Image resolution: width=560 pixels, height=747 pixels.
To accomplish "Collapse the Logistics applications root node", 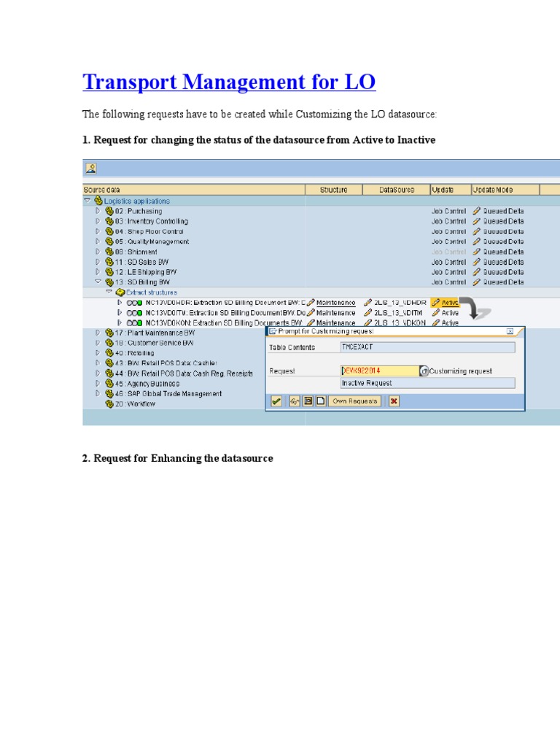I will (x=87, y=201).
